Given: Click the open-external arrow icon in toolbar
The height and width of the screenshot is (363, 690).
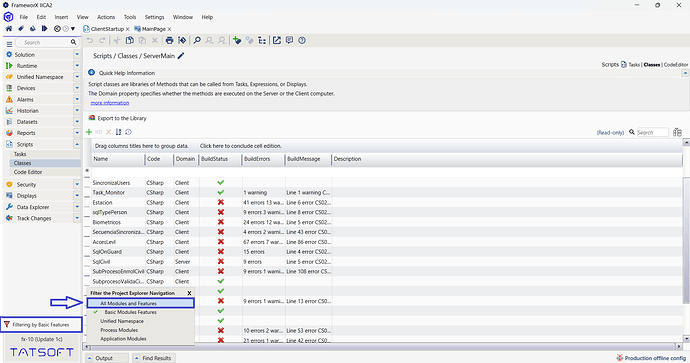Looking at the screenshot, I should (276, 40).
